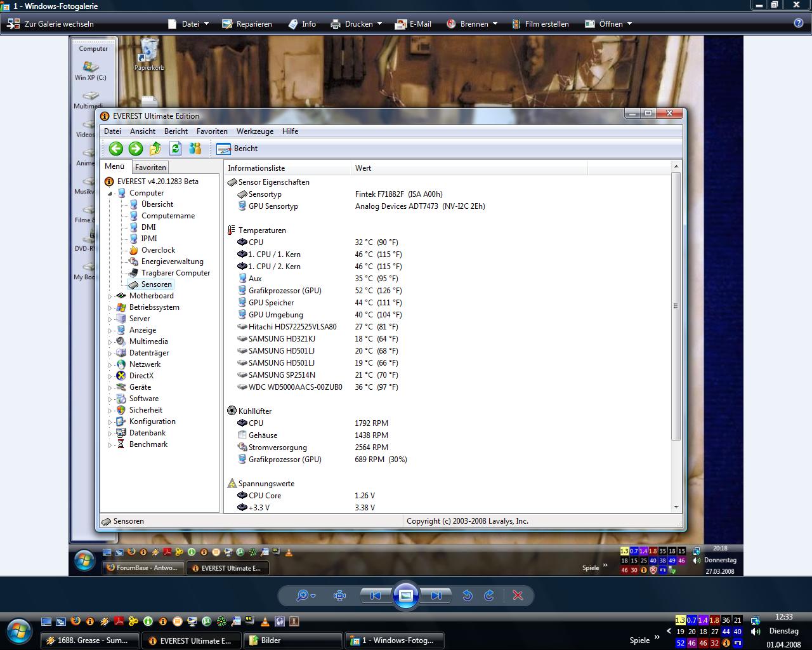The height and width of the screenshot is (650, 812).
Task: Expand the Netzwerk tree node
Action: pos(110,364)
